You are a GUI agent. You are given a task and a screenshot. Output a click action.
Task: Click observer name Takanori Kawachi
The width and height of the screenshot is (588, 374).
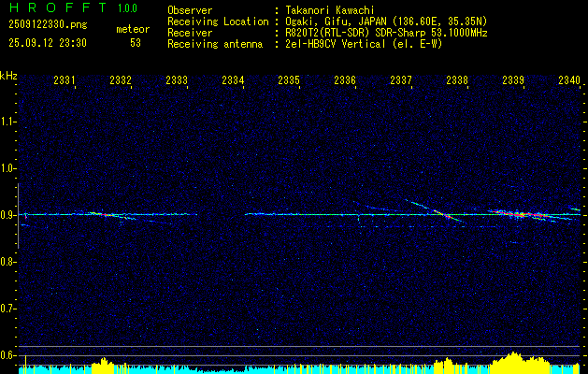point(330,10)
